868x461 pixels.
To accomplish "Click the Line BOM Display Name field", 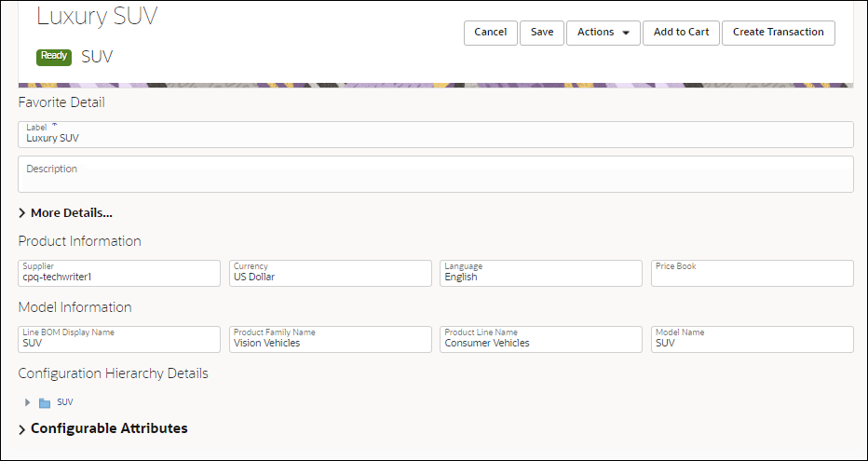I will click(x=119, y=340).
